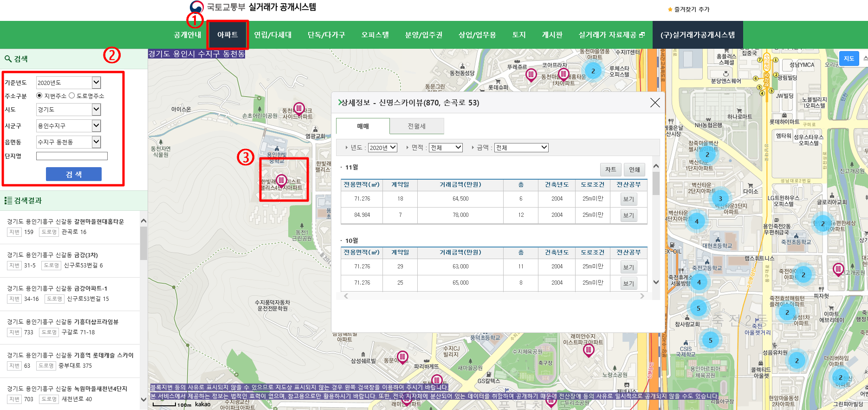Image resolution: width=868 pixels, height=410 pixels.
Task: Open 실거래가 자료제공 external link
Action: (x=612, y=35)
